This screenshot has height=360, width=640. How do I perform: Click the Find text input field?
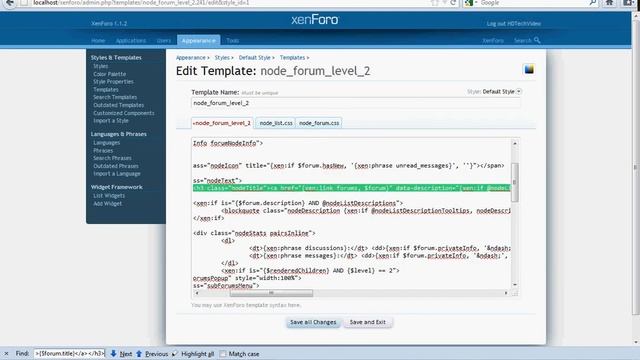tap(69, 353)
